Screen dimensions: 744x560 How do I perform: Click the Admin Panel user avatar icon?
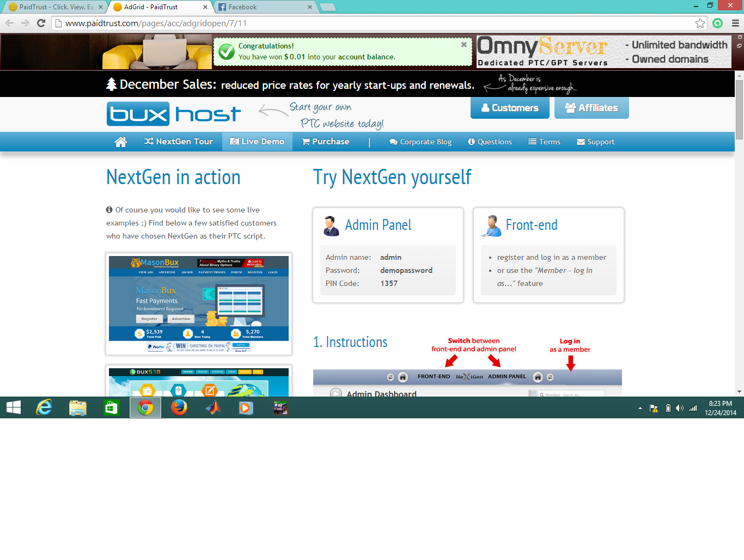331,226
